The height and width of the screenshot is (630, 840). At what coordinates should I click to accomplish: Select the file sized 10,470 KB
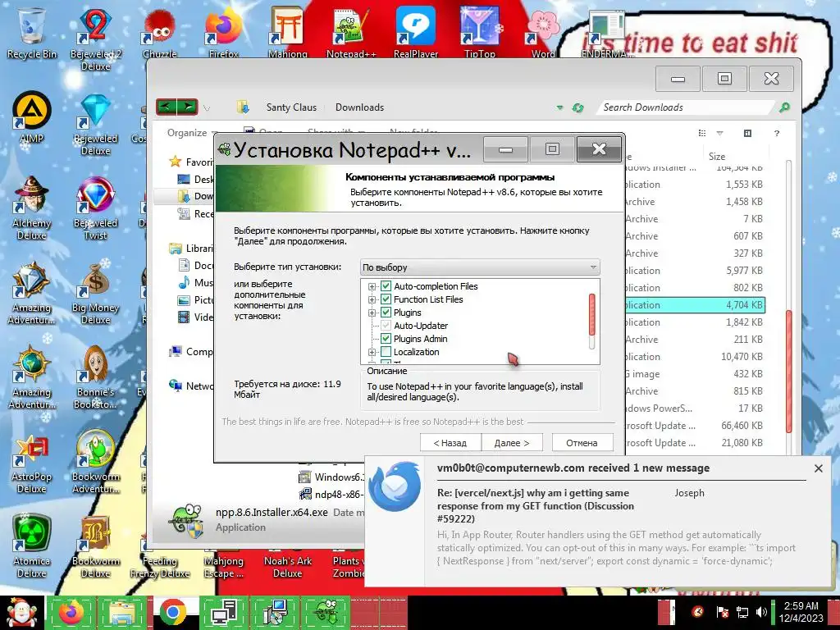(x=696, y=357)
